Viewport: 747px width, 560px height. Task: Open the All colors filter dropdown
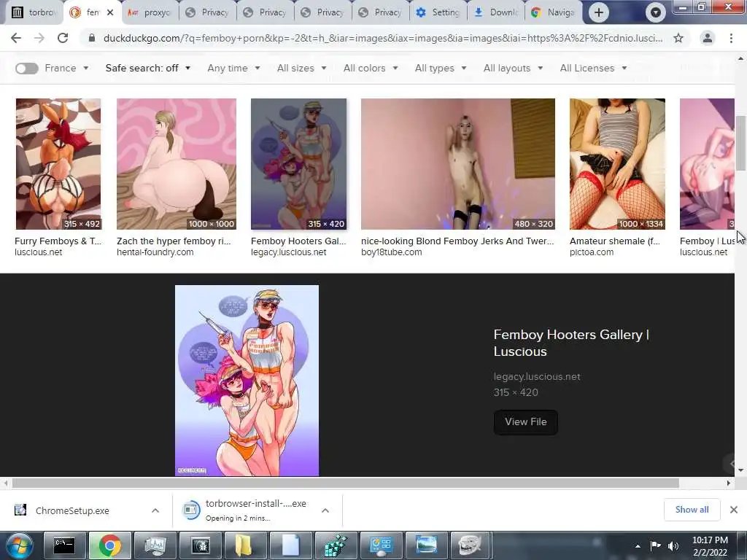[x=371, y=68]
